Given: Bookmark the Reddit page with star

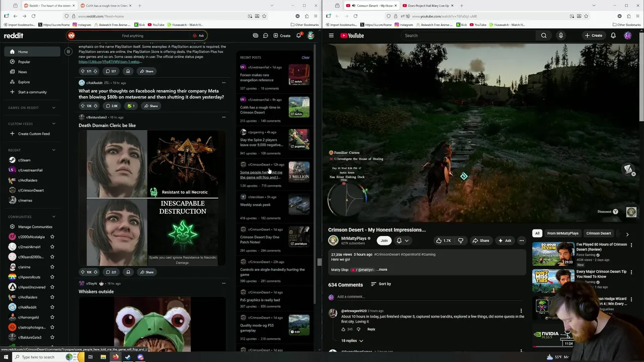Looking at the screenshot, I should [264, 16].
